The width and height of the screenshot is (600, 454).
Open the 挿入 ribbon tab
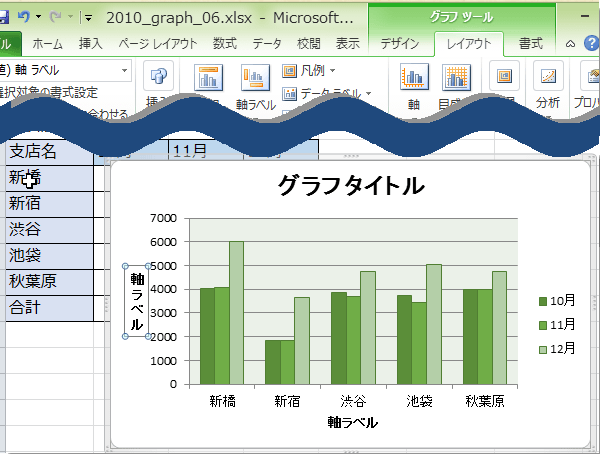click(x=91, y=44)
